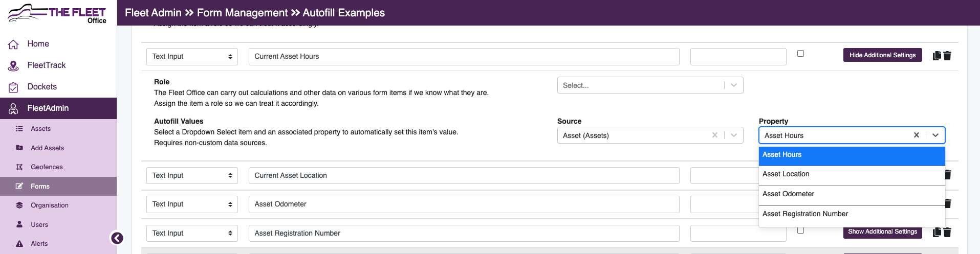Select the FleetAdmin sidebar section
This screenshot has height=254, width=980.
58,108
